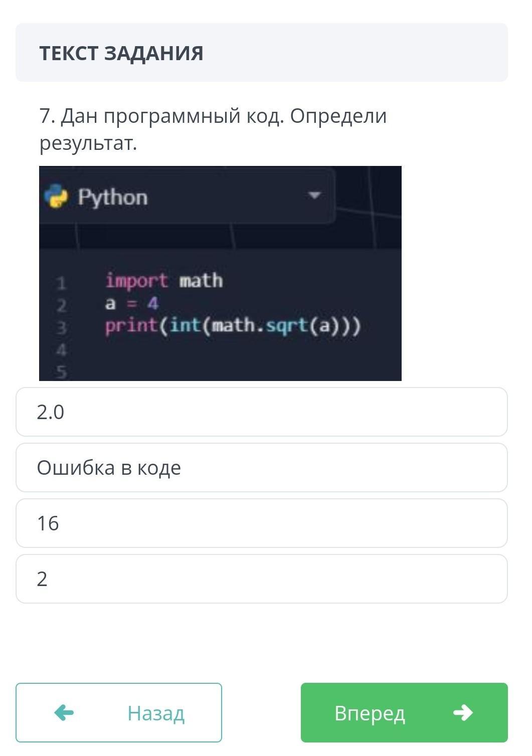Viewport: 532px width, 756px height.
Task: Select the answer option "2.0"
Action: [261, 412]
